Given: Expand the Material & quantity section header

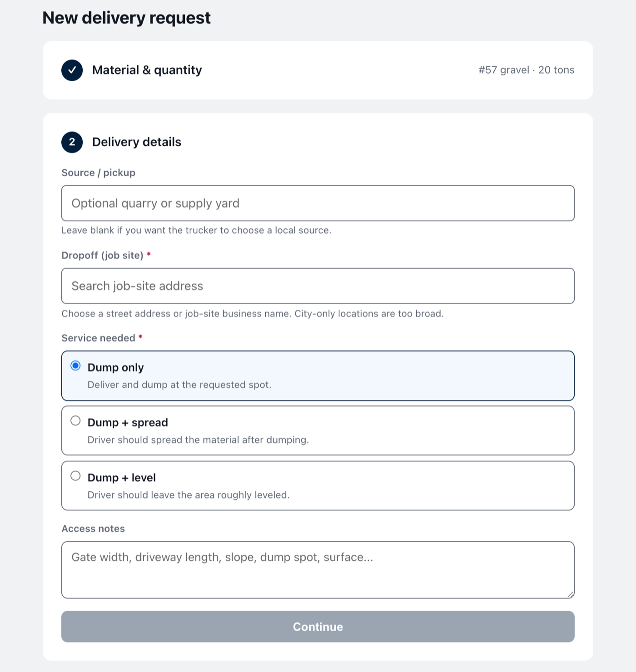Looking at the screenshot, I should pyautogui.click(x=318, y=70).
